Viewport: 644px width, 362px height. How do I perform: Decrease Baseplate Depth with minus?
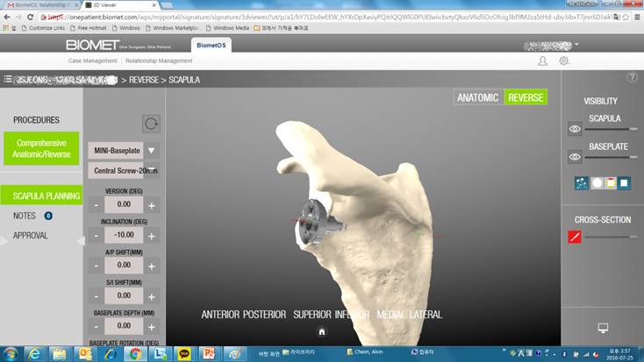tap(97, 327)
